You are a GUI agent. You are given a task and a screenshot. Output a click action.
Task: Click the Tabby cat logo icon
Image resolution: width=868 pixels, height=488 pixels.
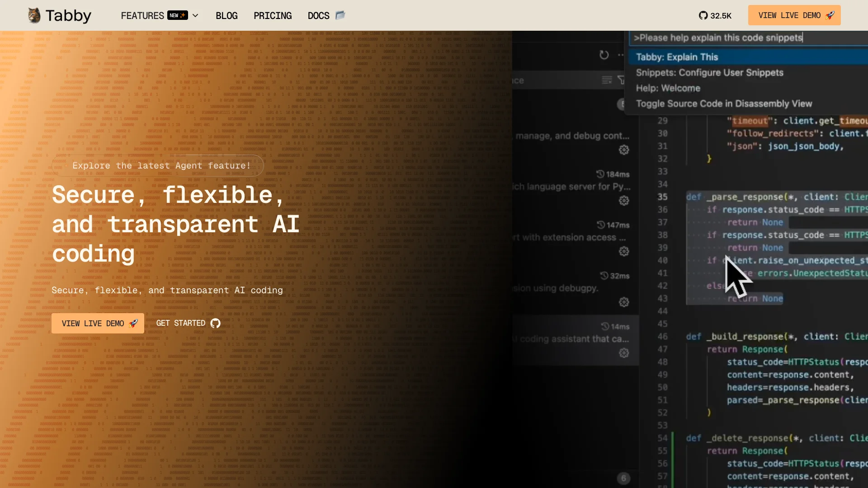tap(34, 15)
